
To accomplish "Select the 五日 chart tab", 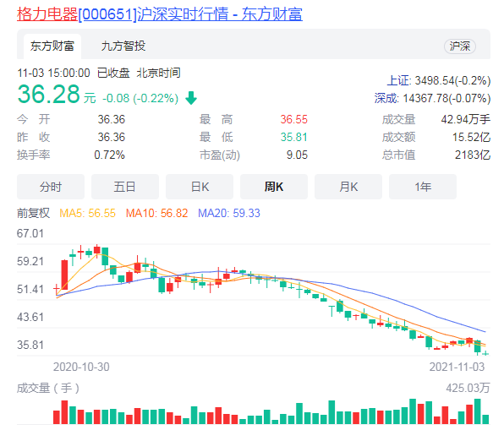I will 124,187.
